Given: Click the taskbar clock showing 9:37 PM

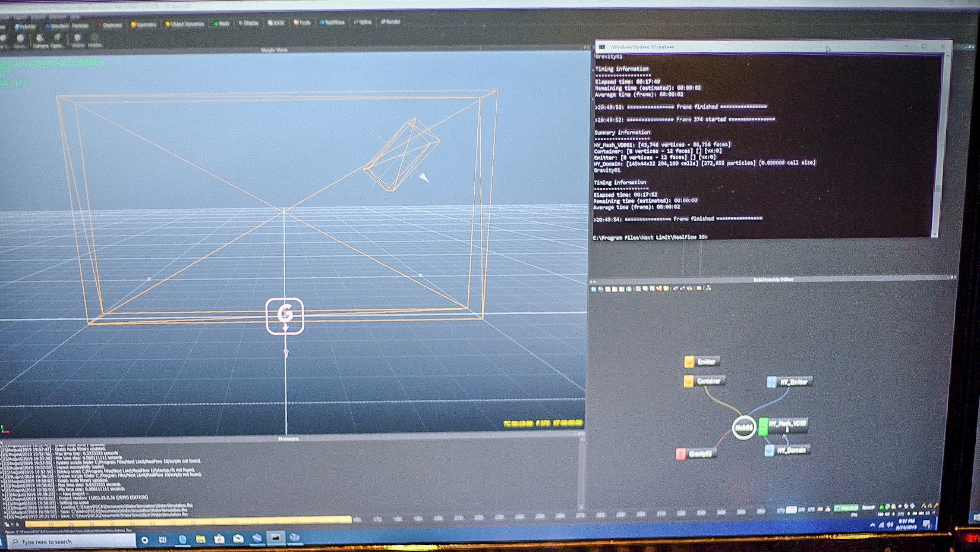Looking at the screenshot, I should (x=908, y=524).
